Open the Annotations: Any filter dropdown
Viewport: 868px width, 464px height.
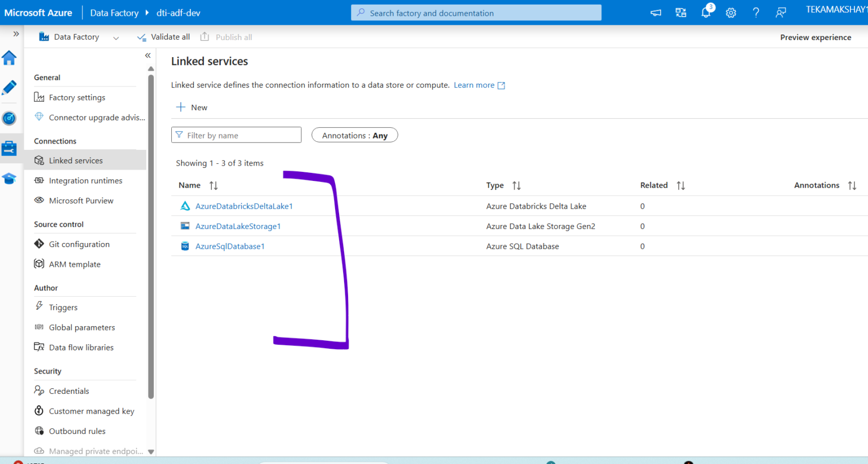(x=354, y=135)
